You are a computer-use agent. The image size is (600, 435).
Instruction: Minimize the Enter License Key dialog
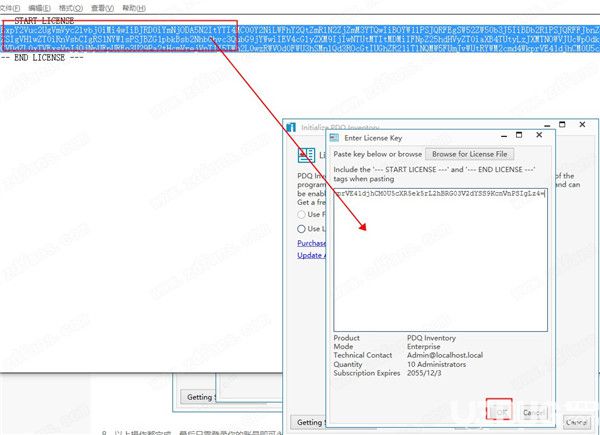point(504,135)
